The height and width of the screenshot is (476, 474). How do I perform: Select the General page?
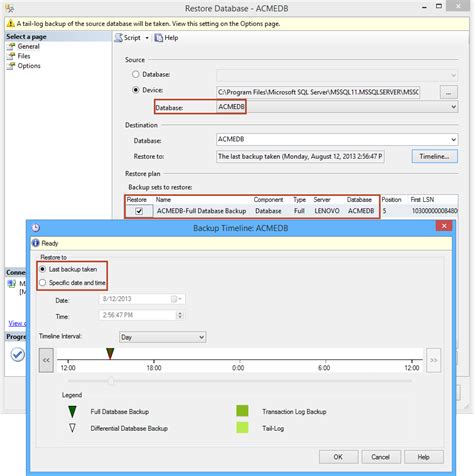tap(28, 46)
